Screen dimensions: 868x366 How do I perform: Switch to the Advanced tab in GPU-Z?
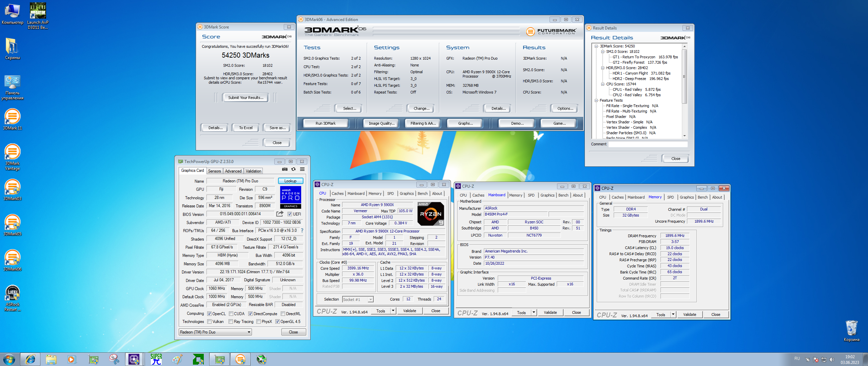click(x=233, y=171)
